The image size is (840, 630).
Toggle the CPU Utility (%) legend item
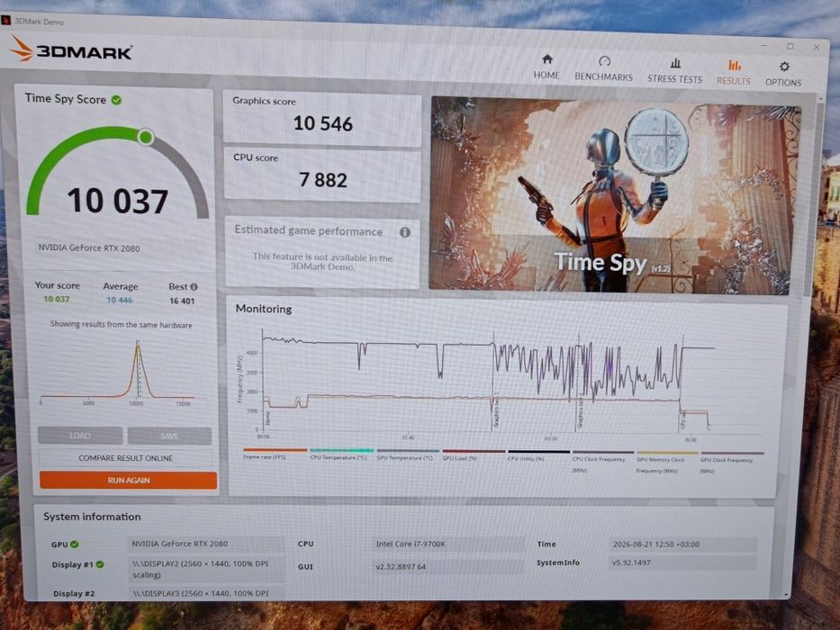pos(538,456)
